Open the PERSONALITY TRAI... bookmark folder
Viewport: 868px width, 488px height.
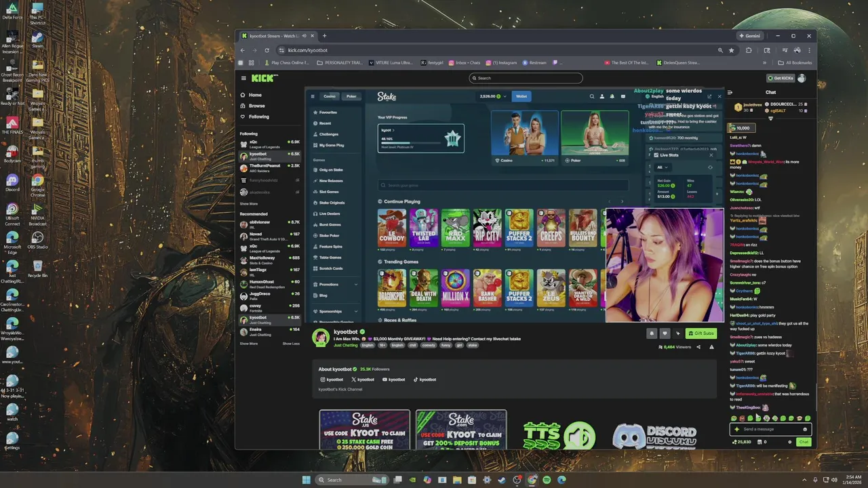[340, 62]
